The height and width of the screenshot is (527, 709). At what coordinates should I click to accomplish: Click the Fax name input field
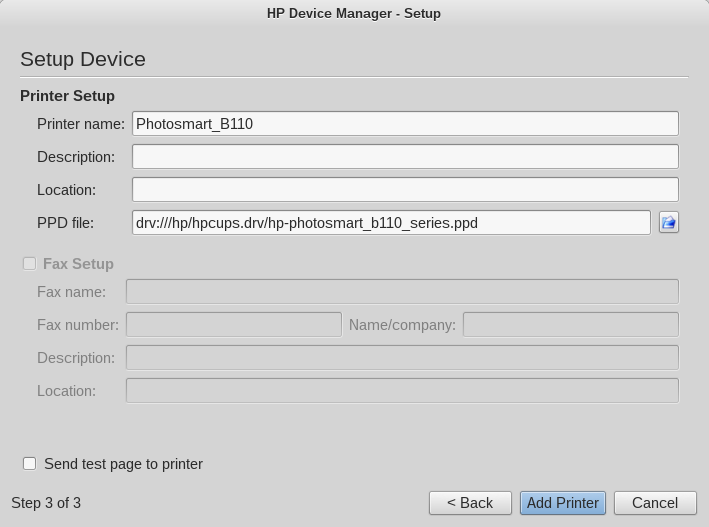[402, 292]
